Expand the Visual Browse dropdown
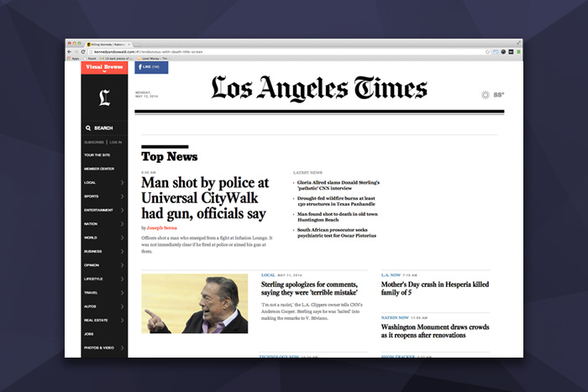 pyautogui.click(x=104, y=68)
